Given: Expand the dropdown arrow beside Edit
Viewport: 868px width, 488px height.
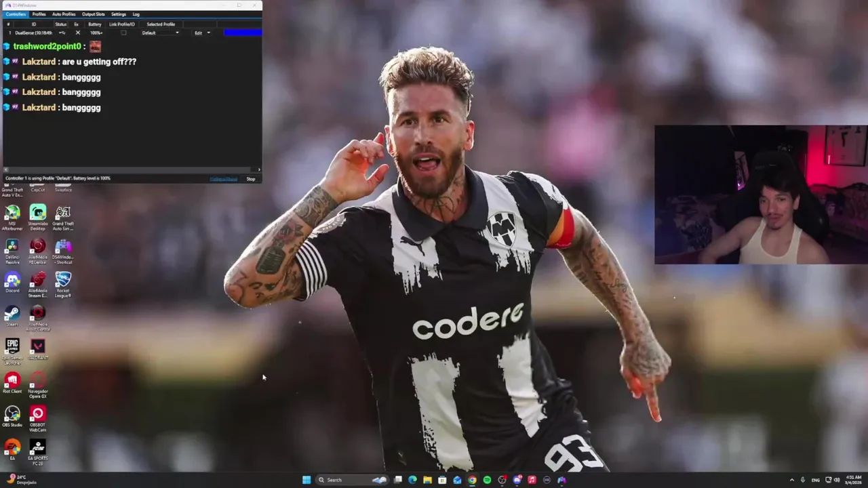Looking at the screenshot, I should 208,33.
